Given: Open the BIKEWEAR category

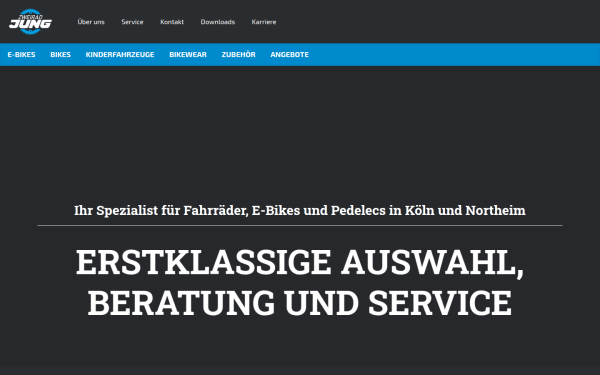Looking at the screenshot, I should [x=188, y=55].
